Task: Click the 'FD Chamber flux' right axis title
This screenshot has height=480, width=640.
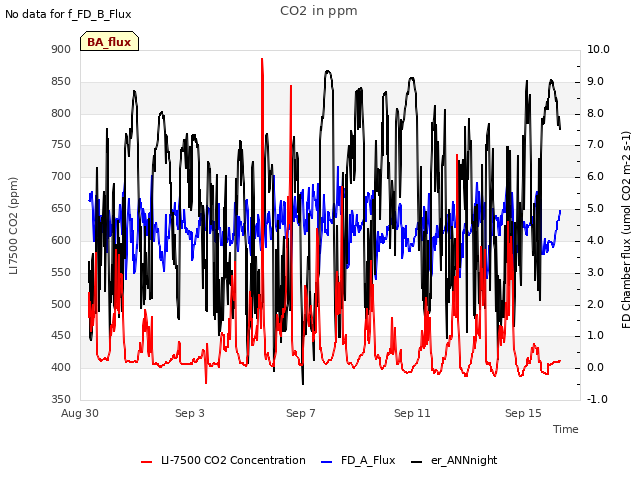Action: pyautogui.click(x=626, y=230)
